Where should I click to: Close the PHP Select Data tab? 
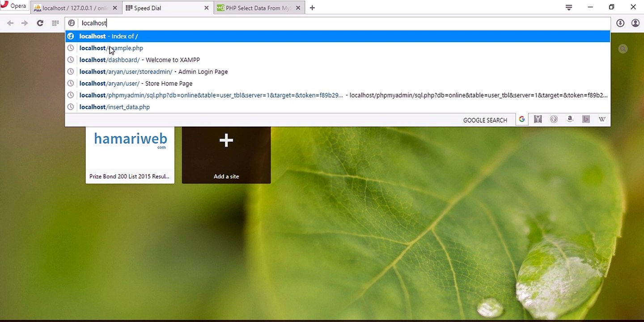[x=298, y=8]
